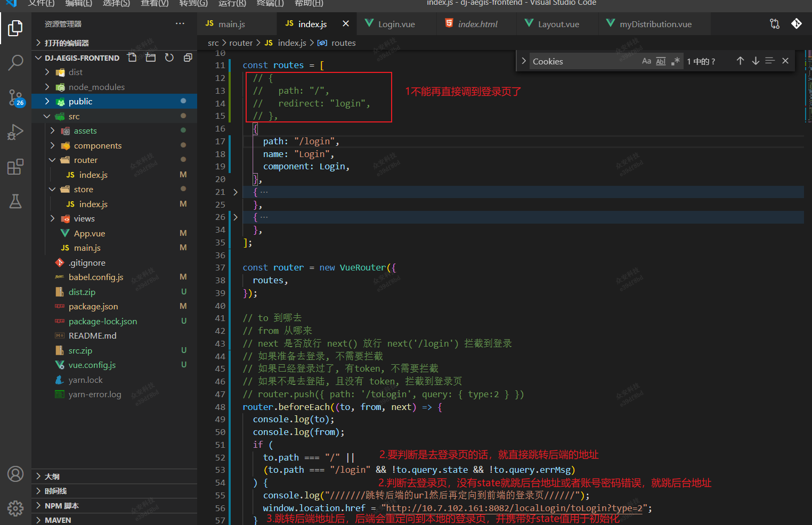Open yarn-error.log in the explorer
Viewport: 812px width, 525px height.
pos(114,395)
